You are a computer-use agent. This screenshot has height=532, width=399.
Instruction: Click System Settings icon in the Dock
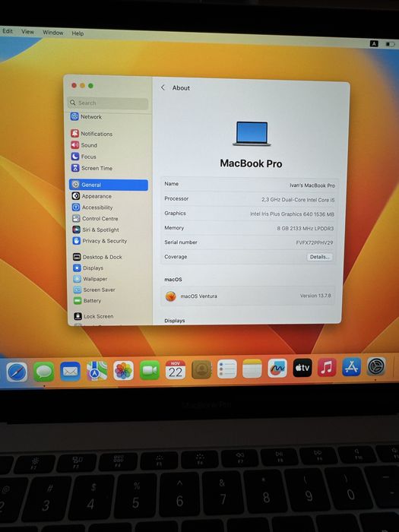[376, 366]
